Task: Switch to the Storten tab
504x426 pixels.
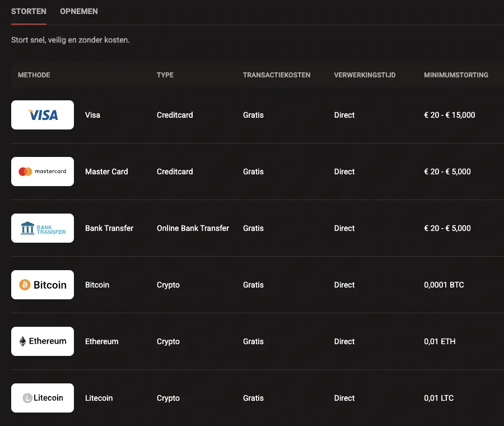Action: [x=29, y=11]
